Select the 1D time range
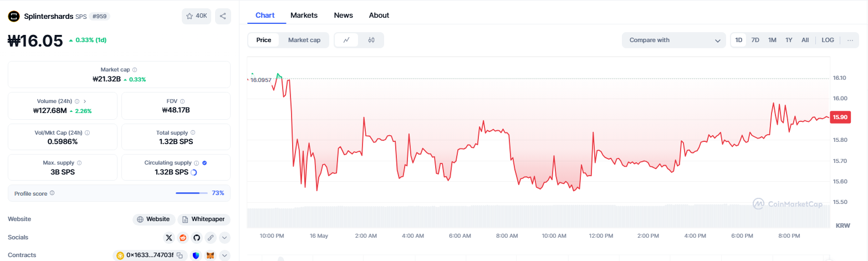 click(739, 40)
